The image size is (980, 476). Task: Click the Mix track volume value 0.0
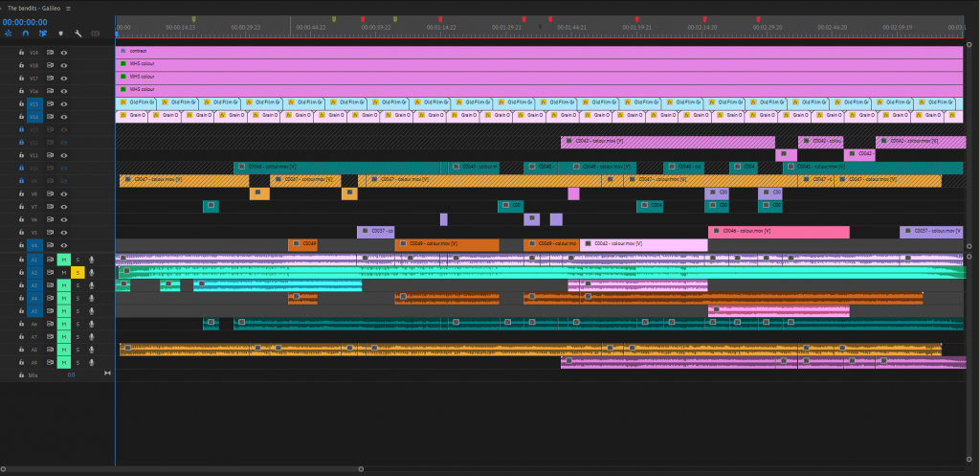tap(71, 375)
